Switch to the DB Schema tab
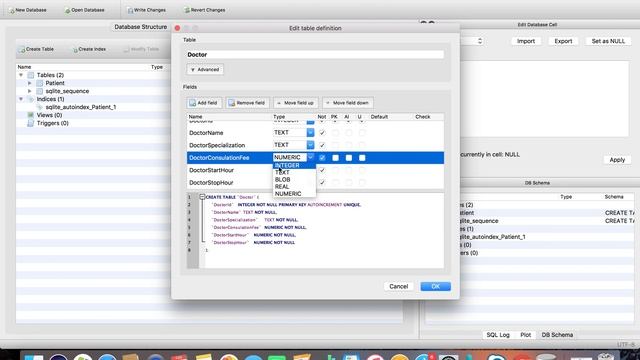Screen dimensions: 640x360 557,335
